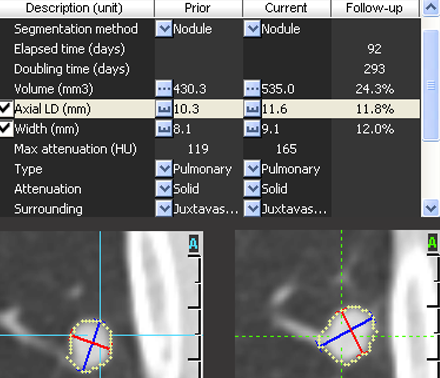The height and width of the screenshot is (378, 440).
Task: Click the Prior column header
Action: point(198,8)
